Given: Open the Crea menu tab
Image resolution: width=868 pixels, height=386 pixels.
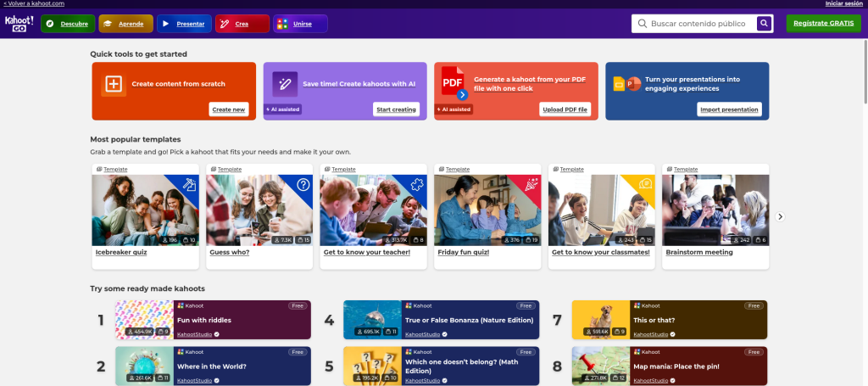Looking at the screenshot, I should coord(242,24).
